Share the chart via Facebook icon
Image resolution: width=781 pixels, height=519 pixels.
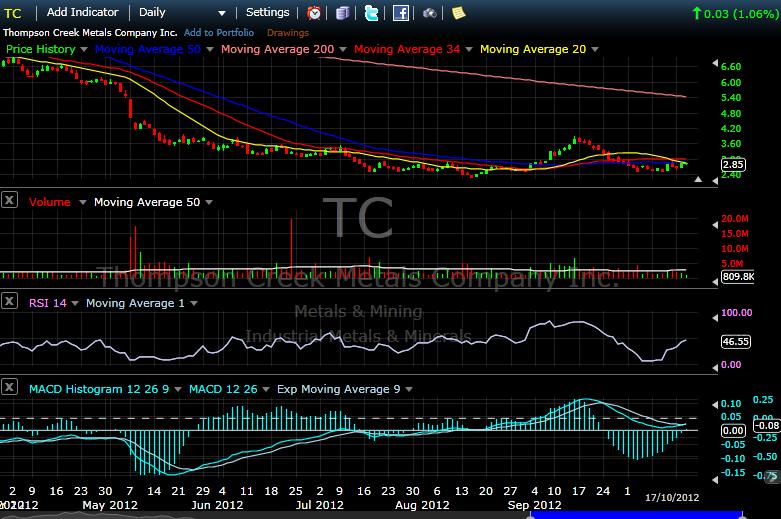401,13
